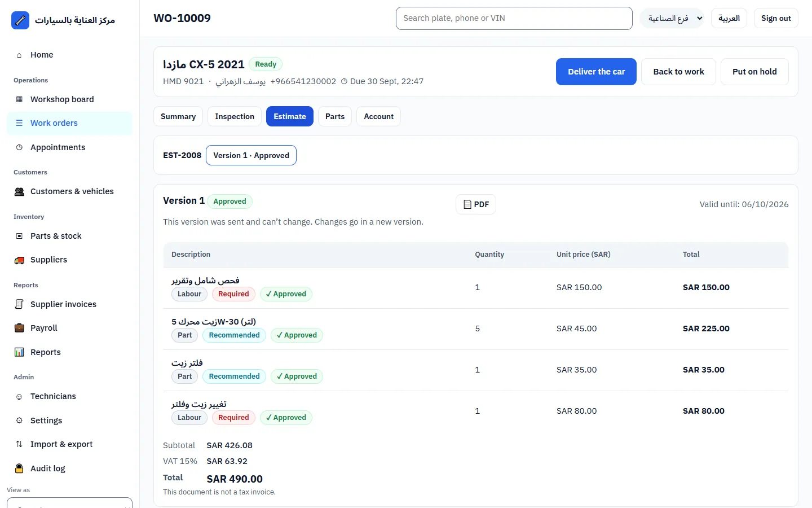Go to the Parts tab
812x508 pixels.
click(335, 116)
